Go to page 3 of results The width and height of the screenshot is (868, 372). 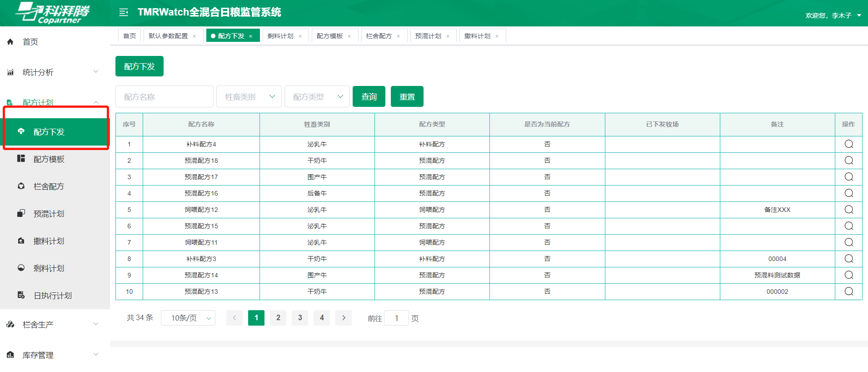pos(300,318)
